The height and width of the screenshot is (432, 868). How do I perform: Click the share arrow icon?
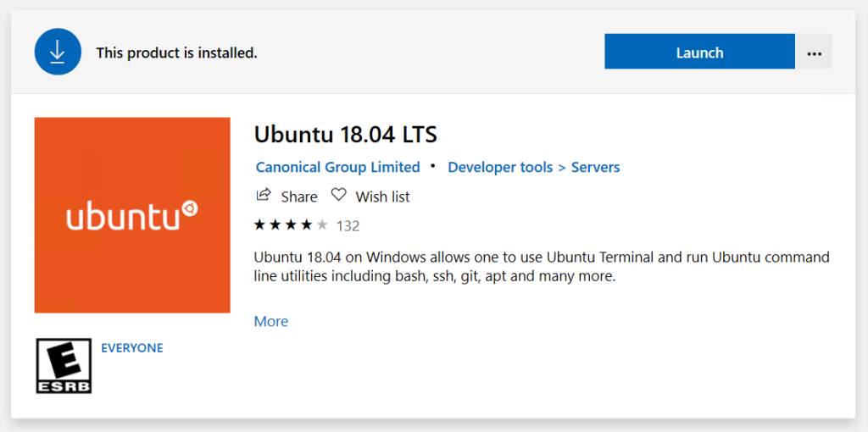coord(264,195)
